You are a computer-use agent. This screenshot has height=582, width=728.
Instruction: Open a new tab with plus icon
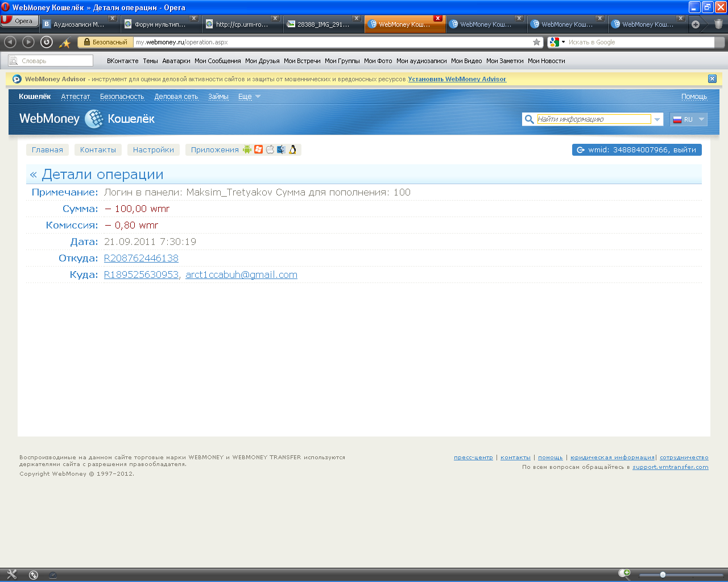[x=696, y=24]
